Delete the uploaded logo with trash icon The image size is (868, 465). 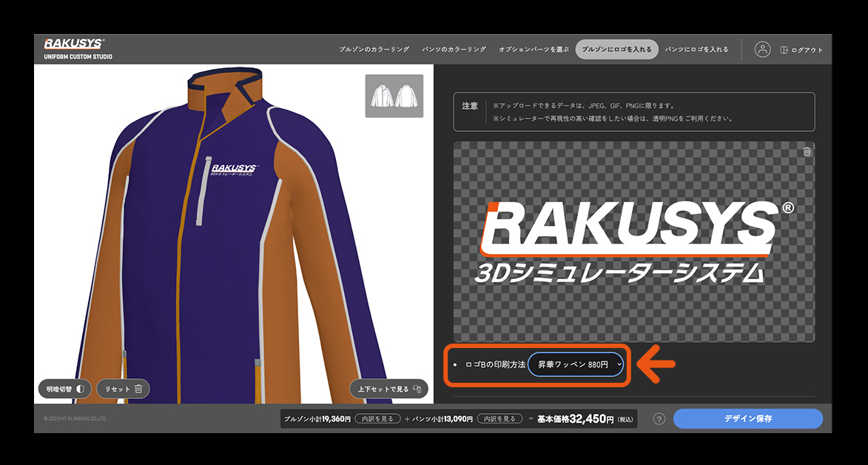(x=807, y=151)
